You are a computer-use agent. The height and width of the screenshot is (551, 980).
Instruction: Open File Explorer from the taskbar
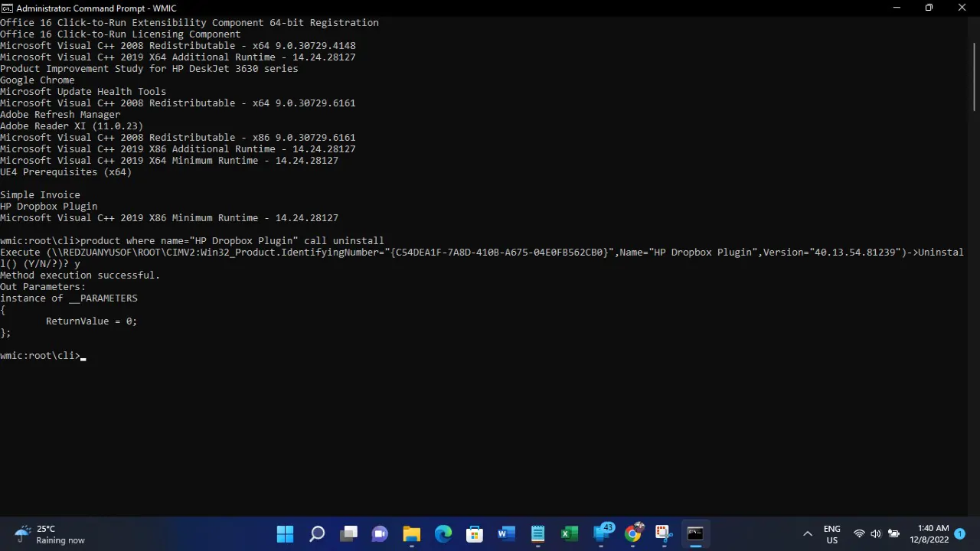pyautogui.click(x=412, y=533)
